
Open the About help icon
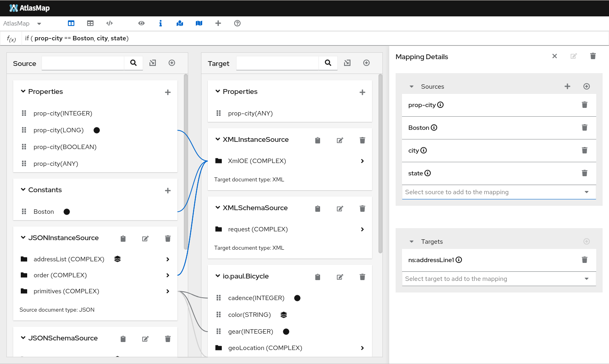pyautogui.click(x=237, y=23)
